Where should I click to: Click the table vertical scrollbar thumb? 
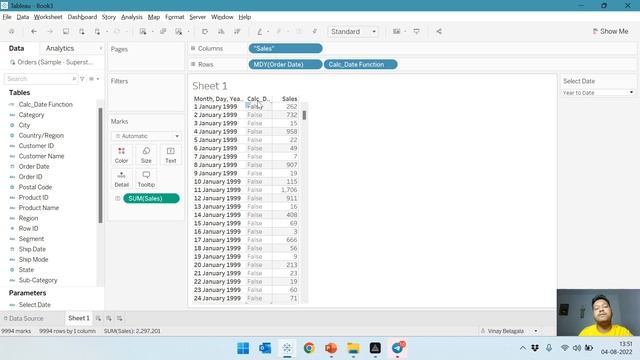304,115
